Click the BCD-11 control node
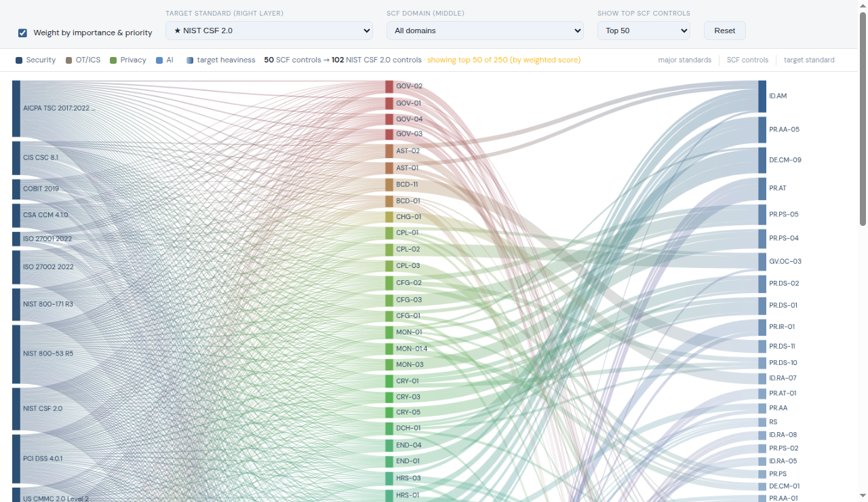 tap(389, 185)
